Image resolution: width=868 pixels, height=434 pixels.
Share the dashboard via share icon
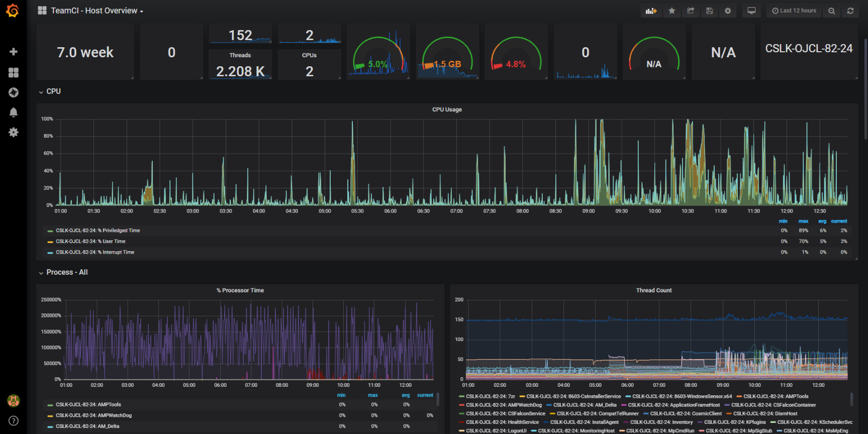[691, 11]
